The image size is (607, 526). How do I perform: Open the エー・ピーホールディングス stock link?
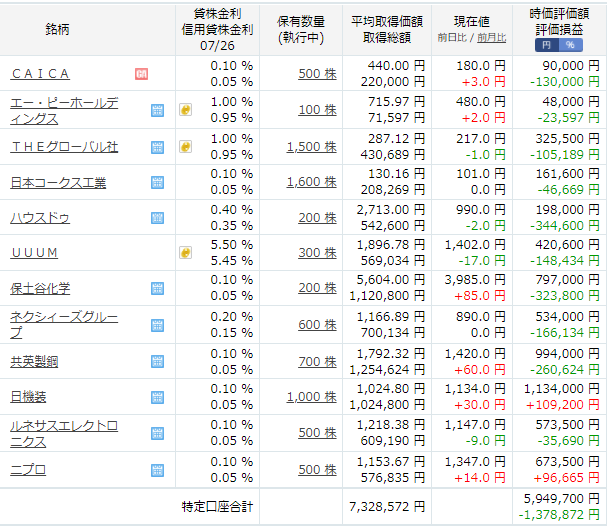pyautogui.click(x=64, y=110)
